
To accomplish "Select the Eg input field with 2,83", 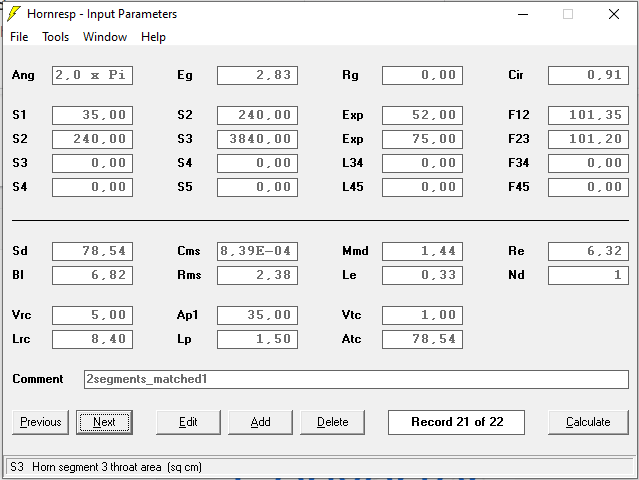I will [257, 75].
